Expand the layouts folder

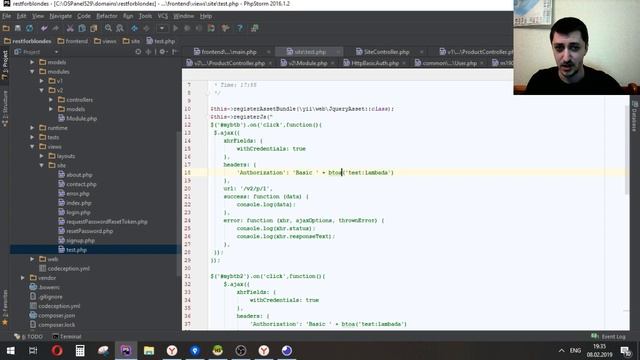[42, 156]
